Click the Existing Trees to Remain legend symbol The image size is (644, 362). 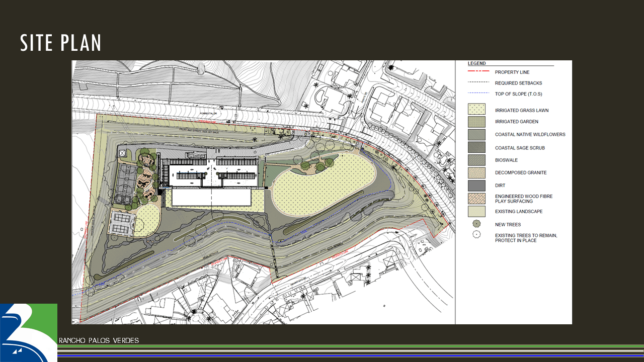476,235
